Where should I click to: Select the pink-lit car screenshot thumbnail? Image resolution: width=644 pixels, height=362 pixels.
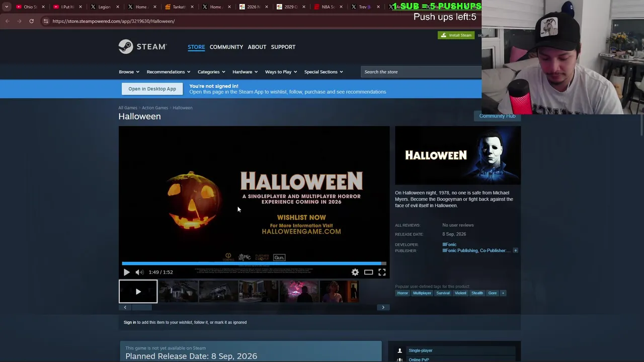point(298,292)
